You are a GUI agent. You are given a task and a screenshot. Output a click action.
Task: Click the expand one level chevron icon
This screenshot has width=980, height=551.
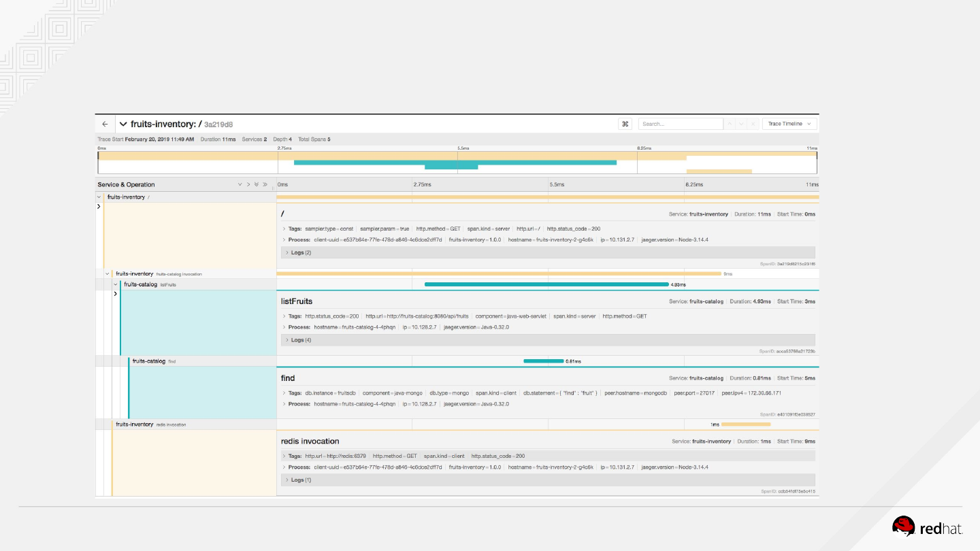coord(240,184)
